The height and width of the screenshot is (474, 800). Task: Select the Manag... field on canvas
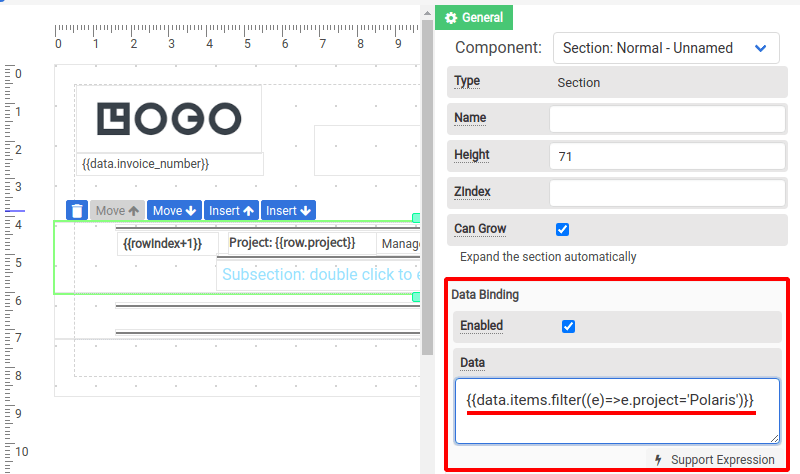pyautogui.click(x=399, y=244)
